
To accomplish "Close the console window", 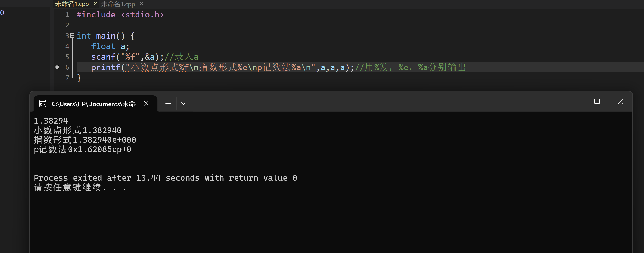I will 621,101.
